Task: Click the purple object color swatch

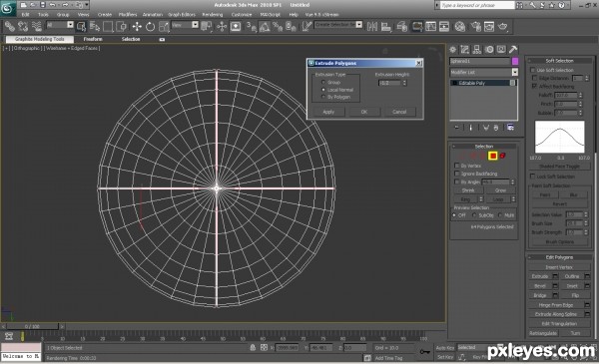Action: pos(515,61)
